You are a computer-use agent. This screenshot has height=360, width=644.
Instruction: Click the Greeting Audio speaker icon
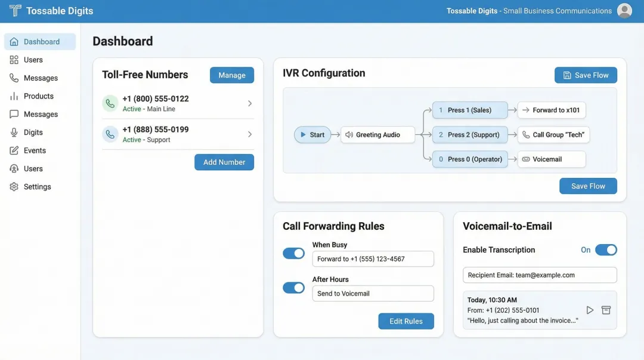348,134
